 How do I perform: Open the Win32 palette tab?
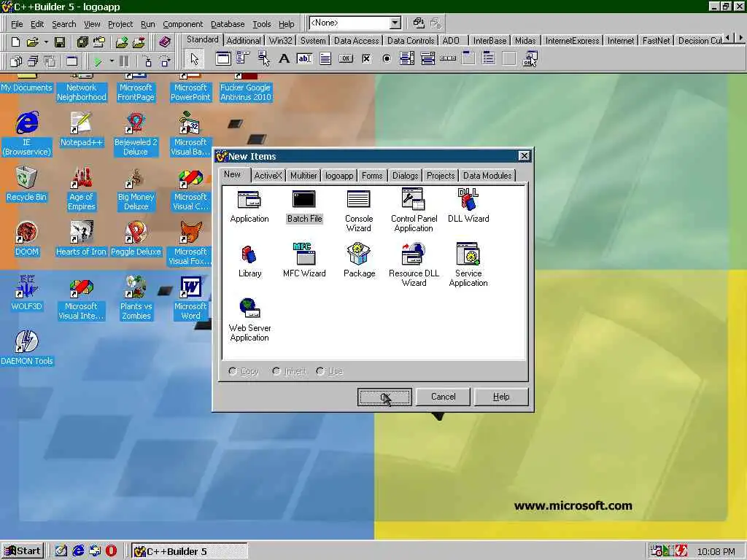tap(280, 41)
